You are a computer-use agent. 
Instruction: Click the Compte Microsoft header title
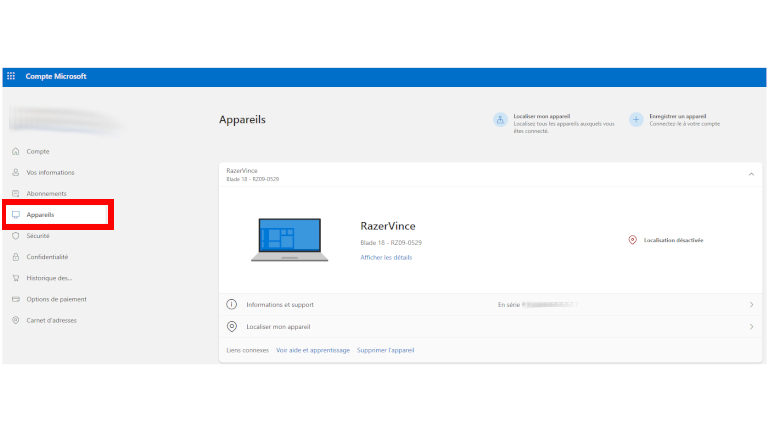56,76
